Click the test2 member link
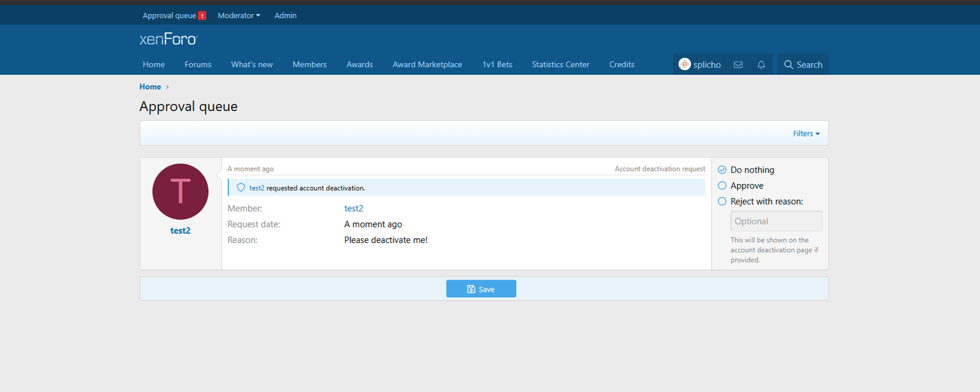This screenshot has height=392, width=980. tap(353, 209)
